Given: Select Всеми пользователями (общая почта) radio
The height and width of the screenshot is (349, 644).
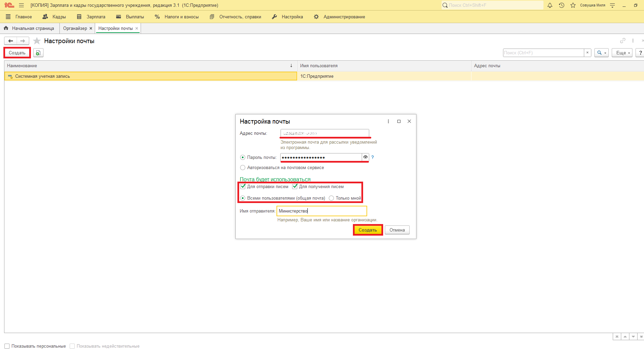Looking at the screenshot, I should tap(243, 198).
